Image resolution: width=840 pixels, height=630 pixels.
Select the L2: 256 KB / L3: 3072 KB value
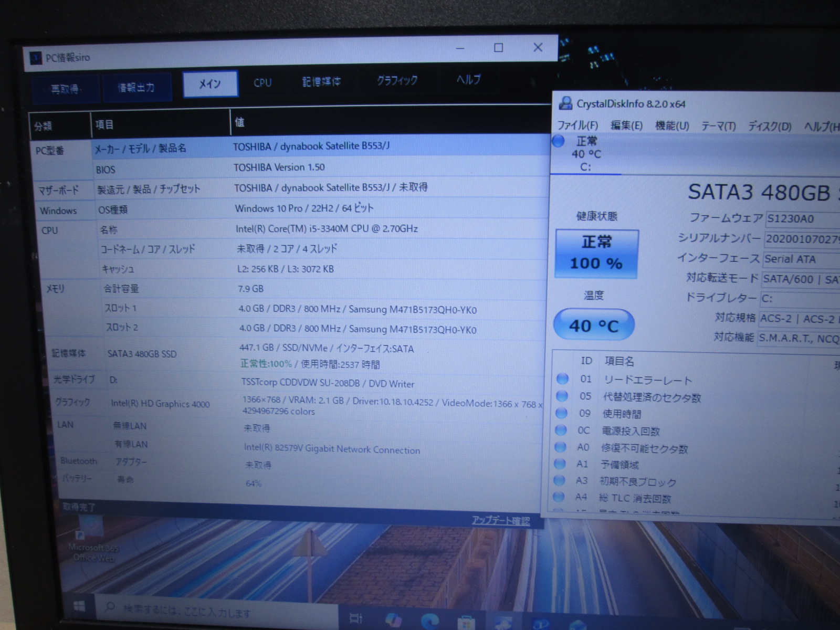click(x=285, y=269)
